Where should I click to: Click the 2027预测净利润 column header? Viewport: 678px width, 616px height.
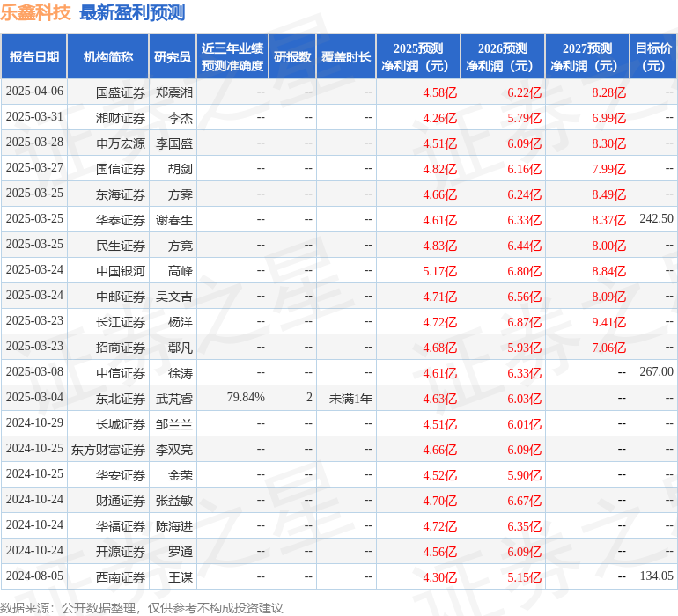tap(587, 56)
